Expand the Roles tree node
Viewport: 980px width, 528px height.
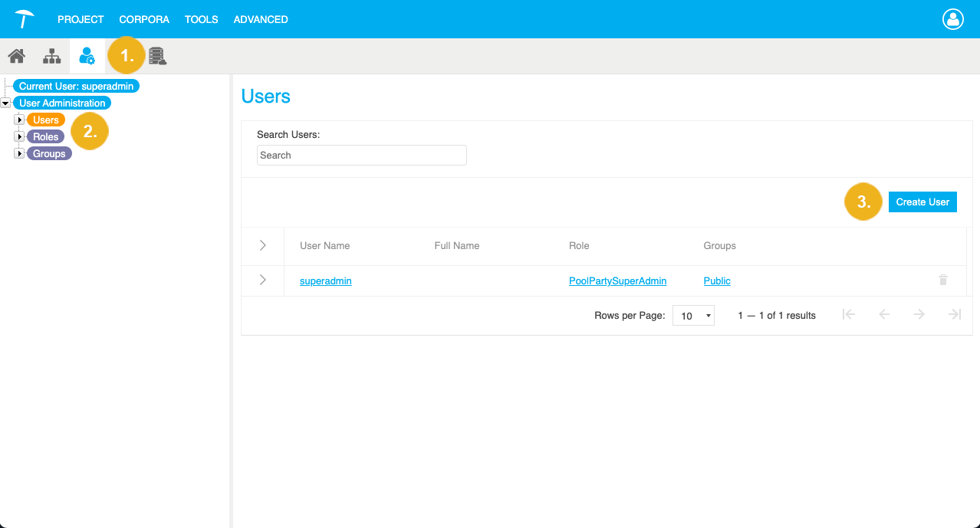pyautogui.click(x=19, y=136)
